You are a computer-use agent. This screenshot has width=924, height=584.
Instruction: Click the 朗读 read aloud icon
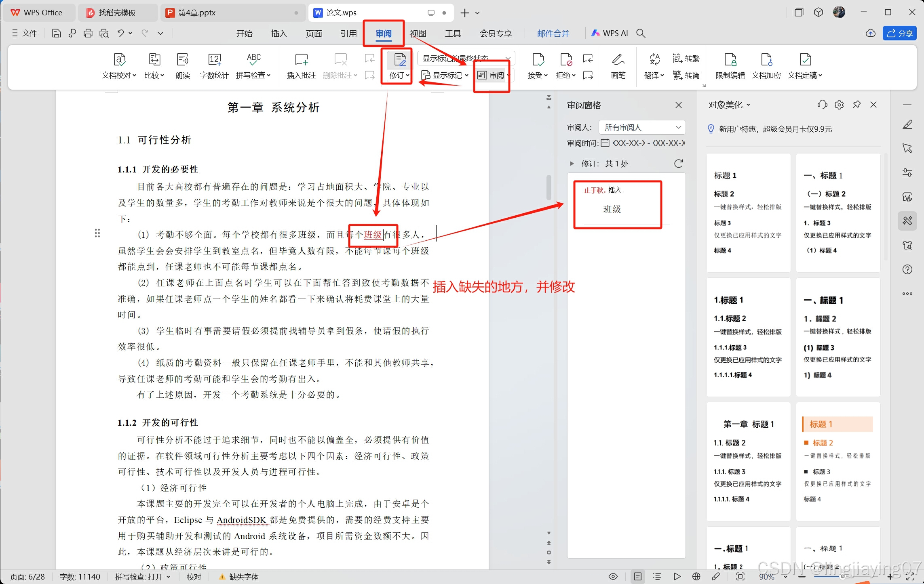[x=183, y=60]
